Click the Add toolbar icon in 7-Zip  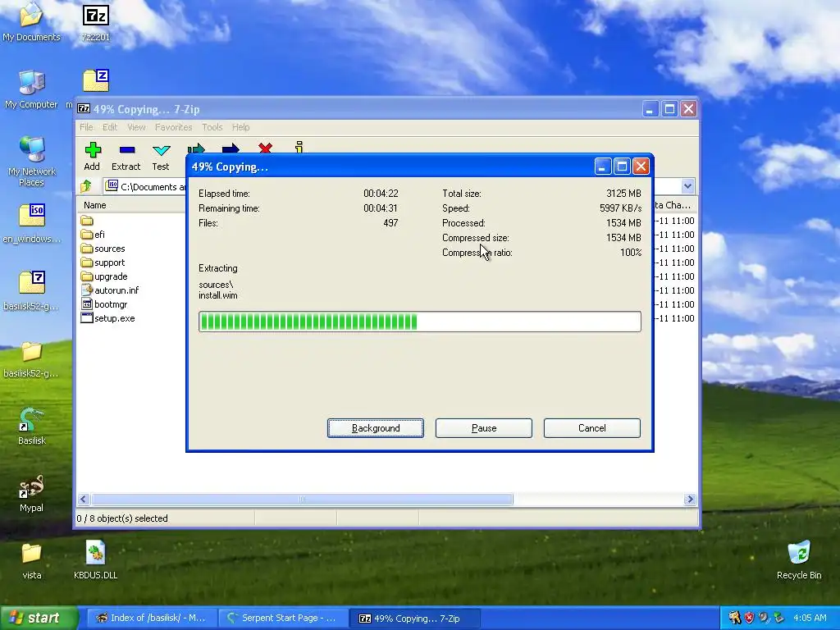click(92, 157)
